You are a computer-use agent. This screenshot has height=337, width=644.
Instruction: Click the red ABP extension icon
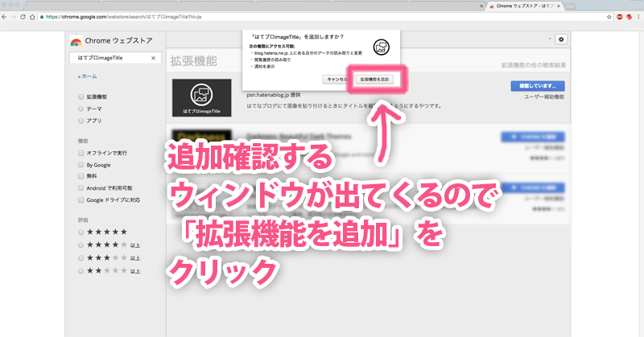point(620,17)
